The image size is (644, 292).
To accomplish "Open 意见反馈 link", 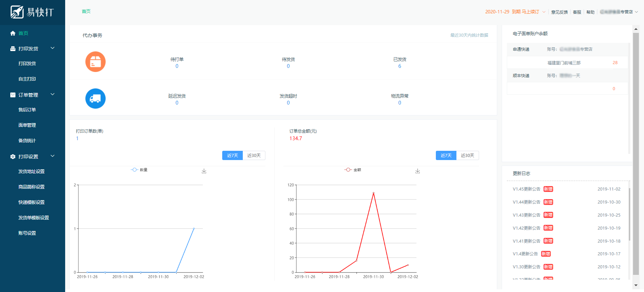I will pyautogui.click(x=560, y=12).
